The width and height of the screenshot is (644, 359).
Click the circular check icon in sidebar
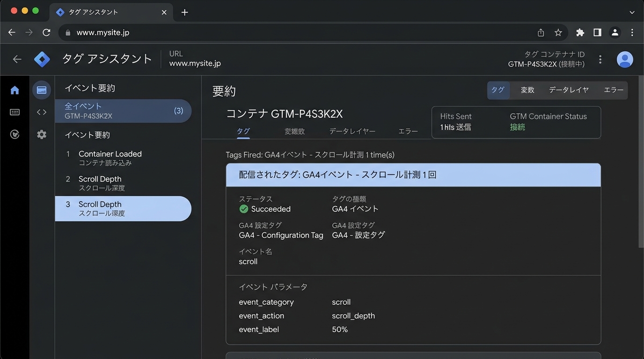tap(15, 135)
